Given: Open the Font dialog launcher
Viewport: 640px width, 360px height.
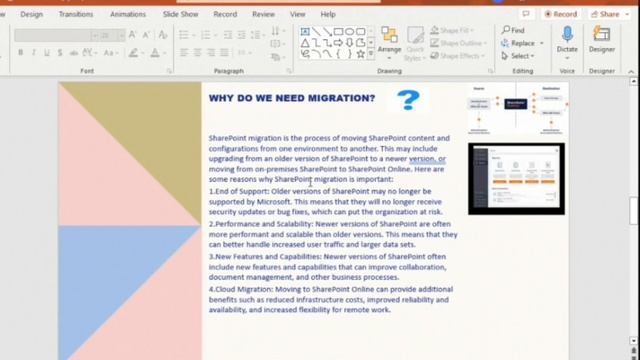Looking at the screenshot, I should pos(169,71).
